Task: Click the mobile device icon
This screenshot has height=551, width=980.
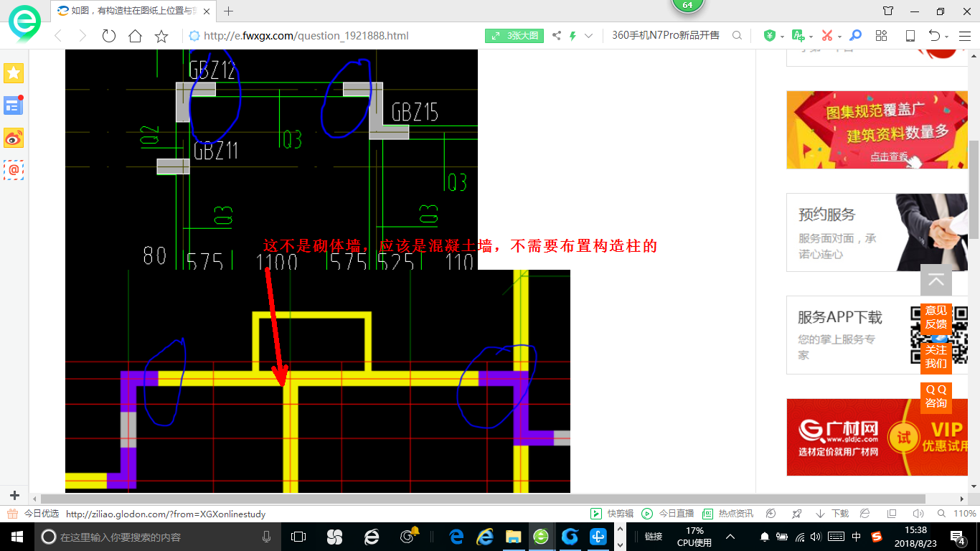Action: 910,35
